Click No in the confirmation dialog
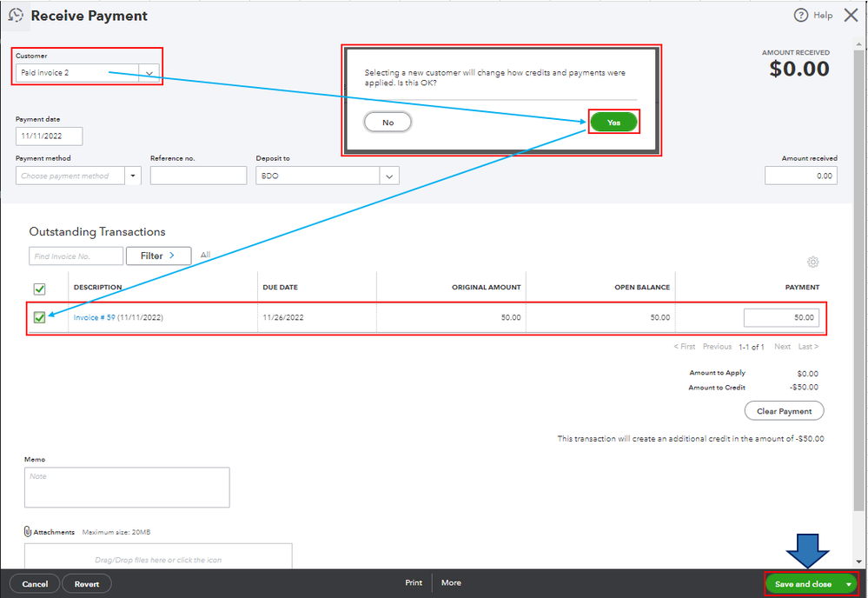 tap(388, 123)
